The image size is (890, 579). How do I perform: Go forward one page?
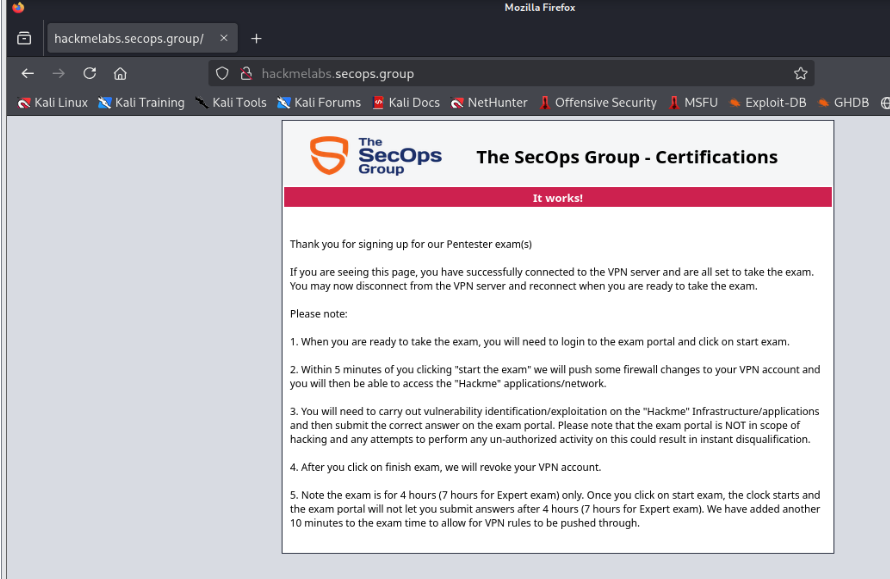pyautogui.click(x=58, y=73)
